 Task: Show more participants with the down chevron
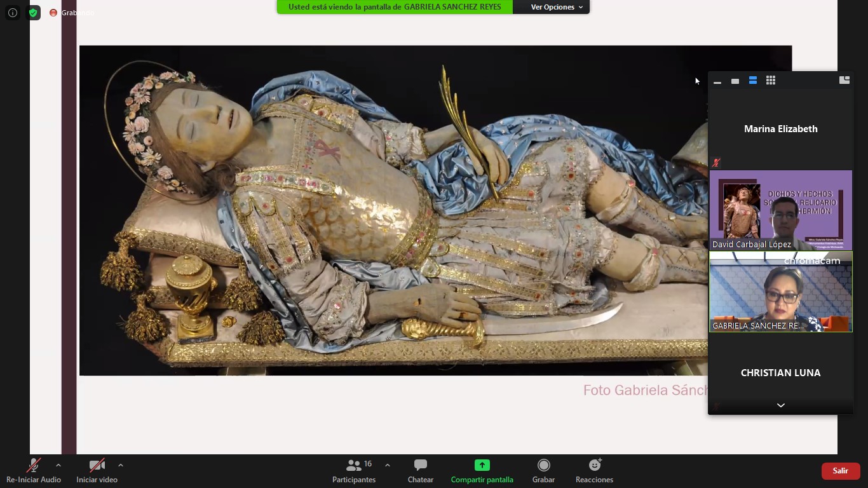(x=781, y=405)
